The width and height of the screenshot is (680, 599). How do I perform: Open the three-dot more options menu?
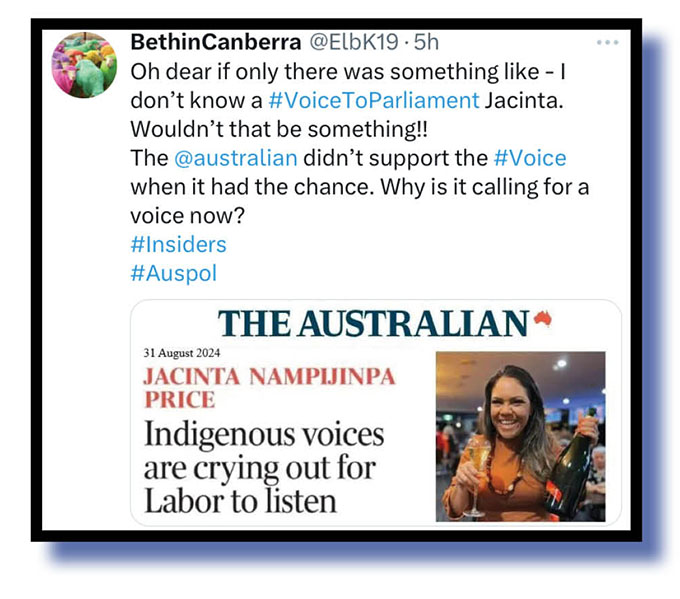(x=607, y=43)
